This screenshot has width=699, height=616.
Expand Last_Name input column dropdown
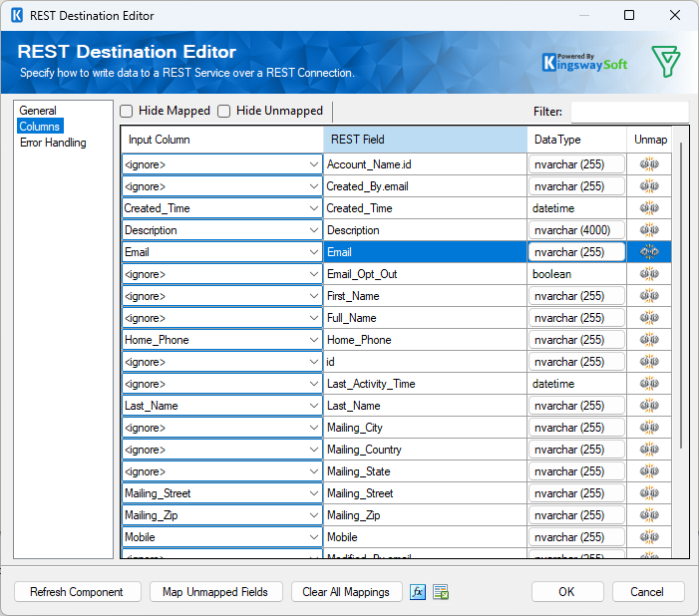pos(314,406)
